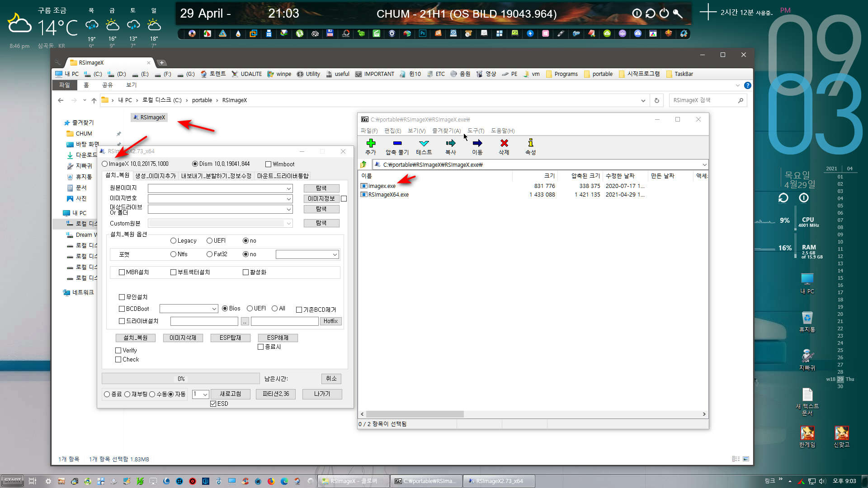868x488 pixels.
Task: Enable the 부트섹터설치 checkbox
Action: point(173,272)
